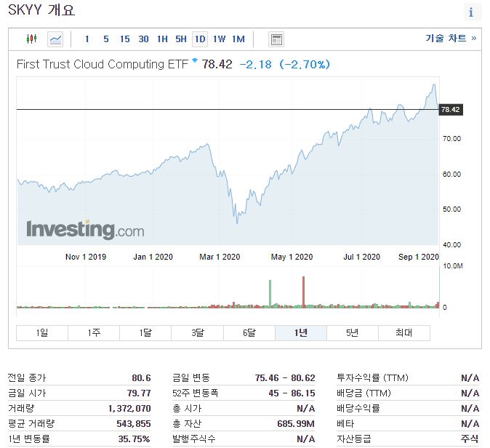Choose the 5H interval
Image resolution: width=490 pixels, height=448 pixels.
click(181, 39)
